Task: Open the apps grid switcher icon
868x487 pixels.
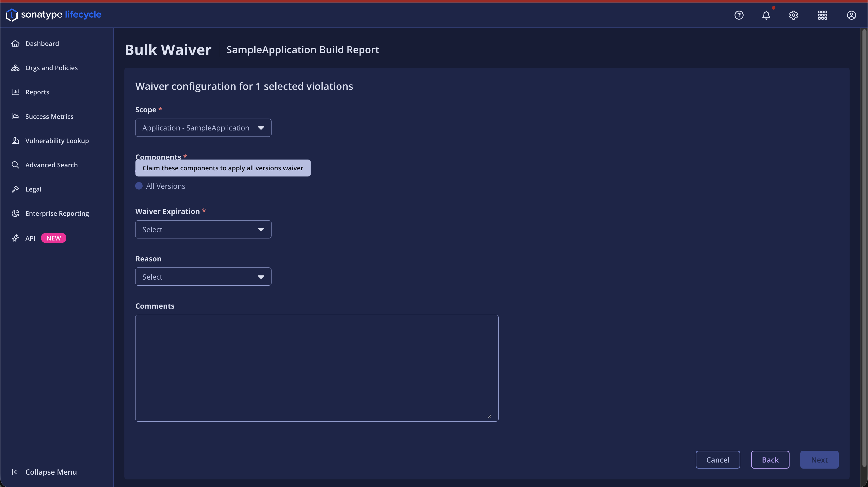Action: click(x=822, y=15)
